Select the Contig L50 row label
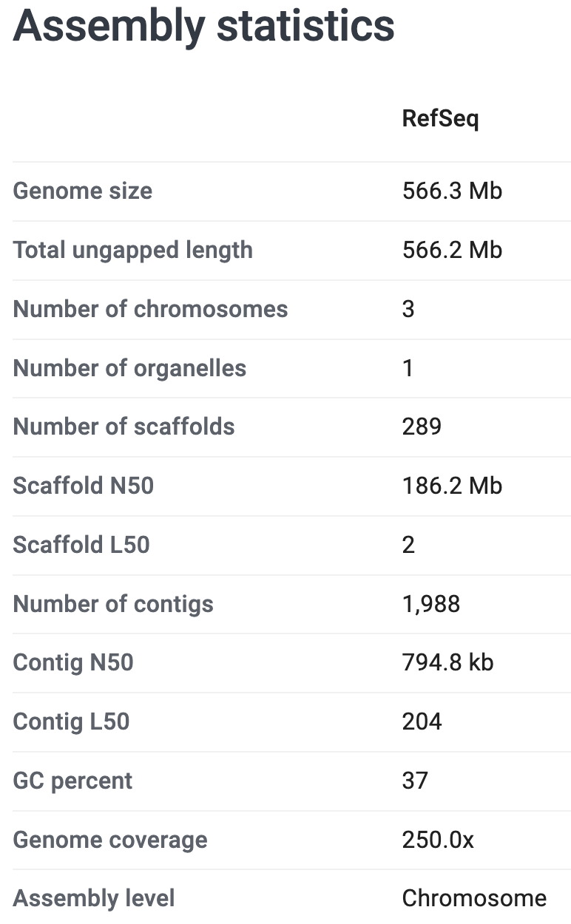 coord(71,721)
